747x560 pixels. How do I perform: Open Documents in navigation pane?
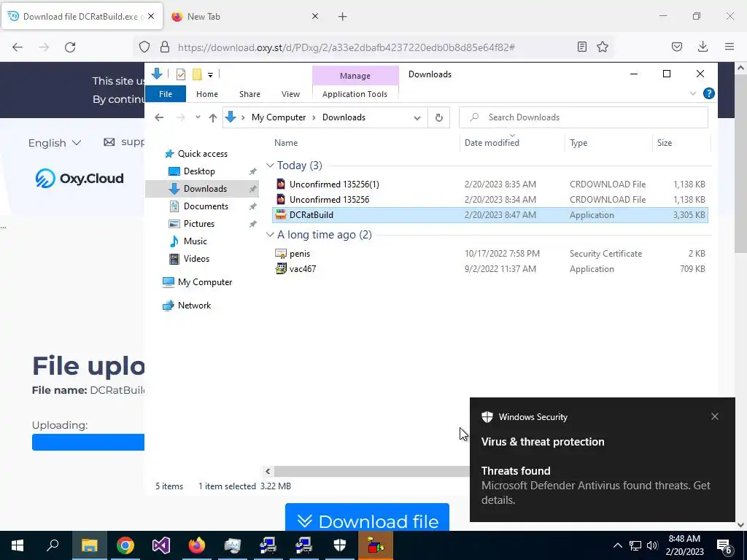205,206
